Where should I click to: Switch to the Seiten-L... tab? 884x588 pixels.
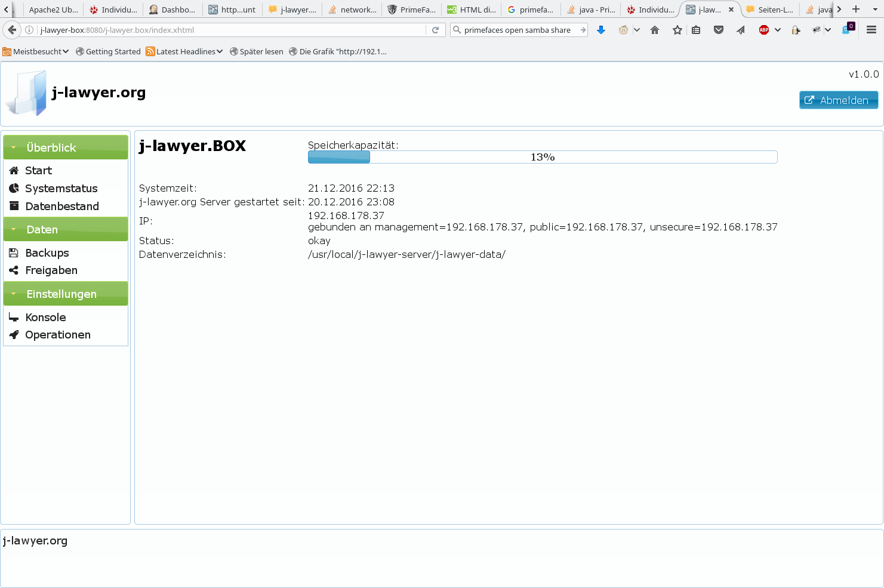[x=769, y=10]
